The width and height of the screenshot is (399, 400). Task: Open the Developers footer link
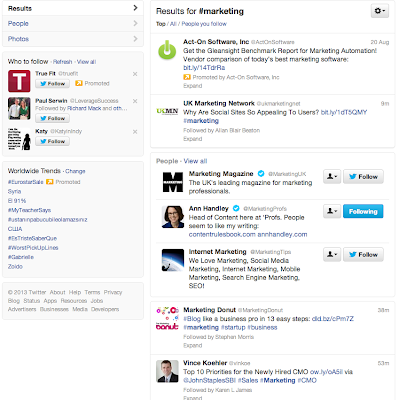(105, 309)
